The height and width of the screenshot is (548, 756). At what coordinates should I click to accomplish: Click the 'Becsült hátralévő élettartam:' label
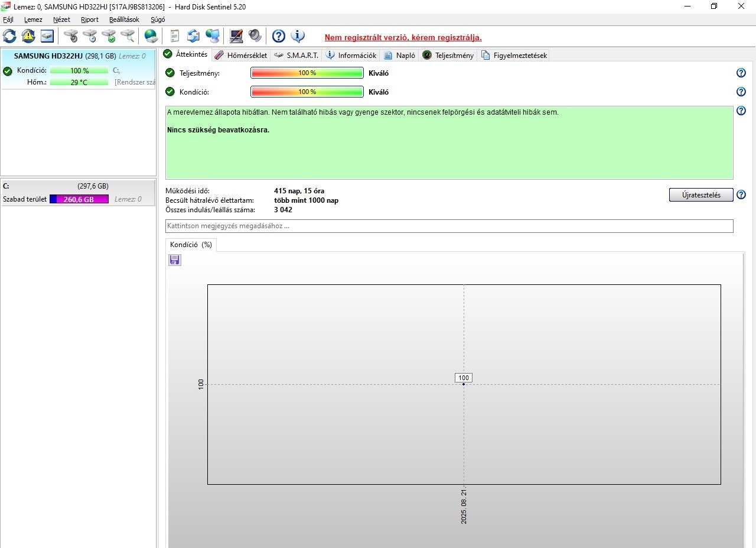click(x=210, y=200)
